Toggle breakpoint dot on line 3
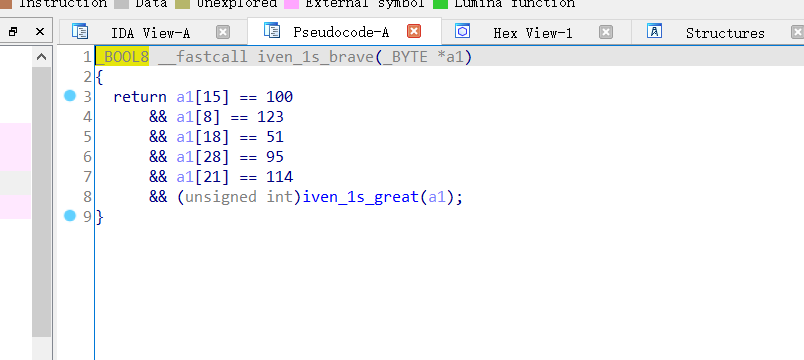The height and width of the screenshot is (360, 804). 70,95
